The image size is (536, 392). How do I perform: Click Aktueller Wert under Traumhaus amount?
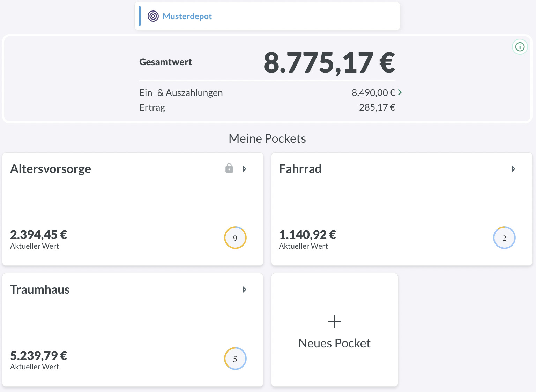(x=35, y=367)
